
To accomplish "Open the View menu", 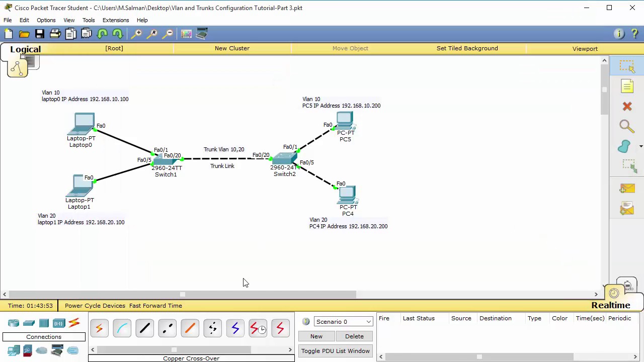I will [69, 20].
